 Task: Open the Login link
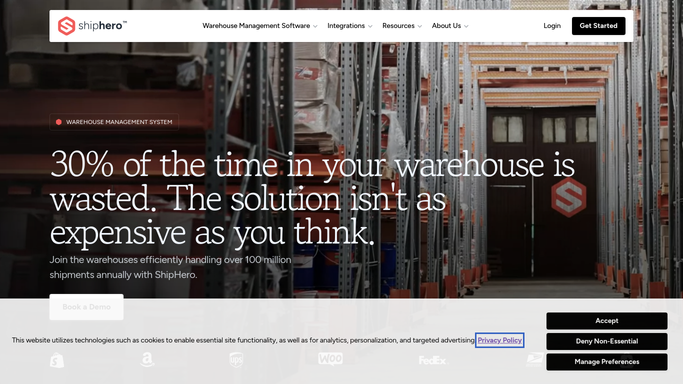tap(552, 26)
